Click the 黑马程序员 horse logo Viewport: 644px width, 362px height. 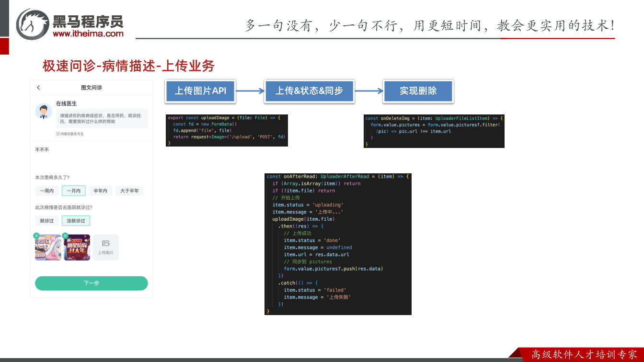point(33,24)
